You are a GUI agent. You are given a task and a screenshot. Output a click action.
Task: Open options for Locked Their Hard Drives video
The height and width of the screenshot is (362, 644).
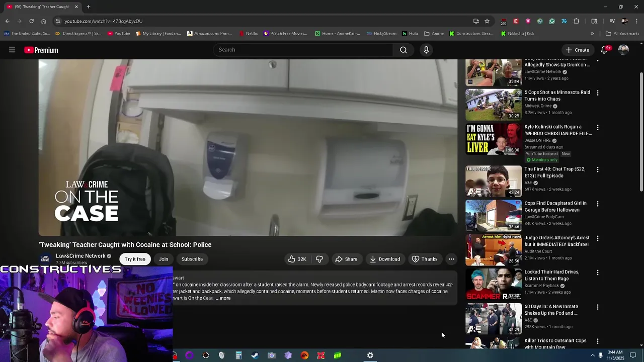point(597,273)
